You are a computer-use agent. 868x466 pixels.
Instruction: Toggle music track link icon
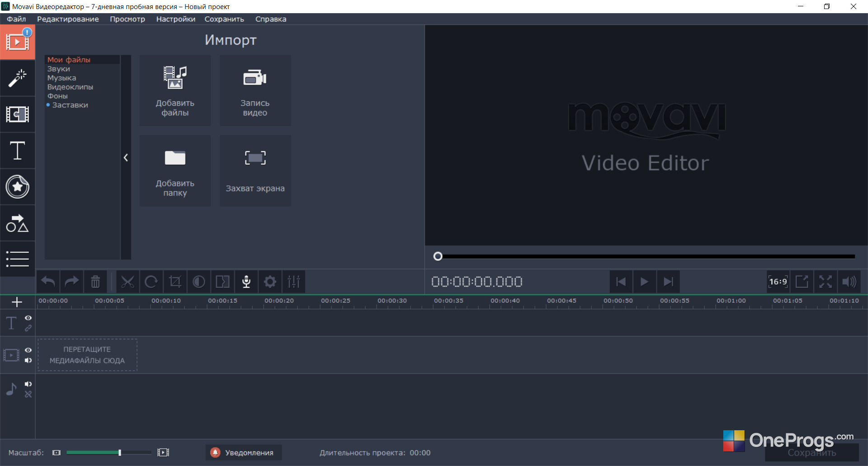[x=28, y=394]
